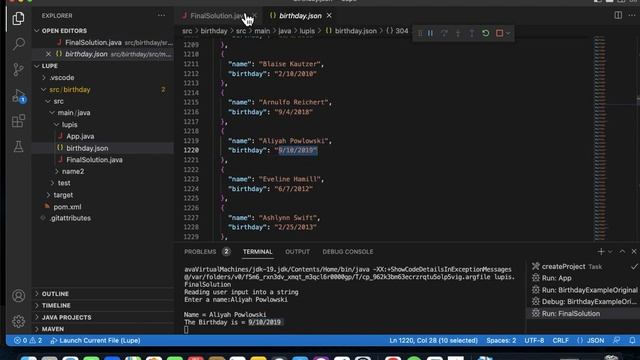Select Run: FinalSolution terminal
Screen dimensions: 640x360
pos(584,314)
